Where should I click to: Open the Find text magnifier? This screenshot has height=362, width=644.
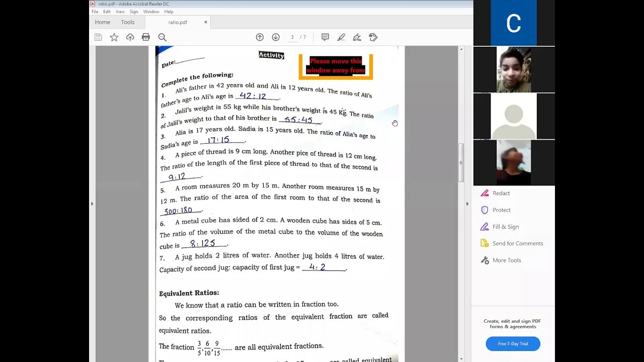[162, 37]
